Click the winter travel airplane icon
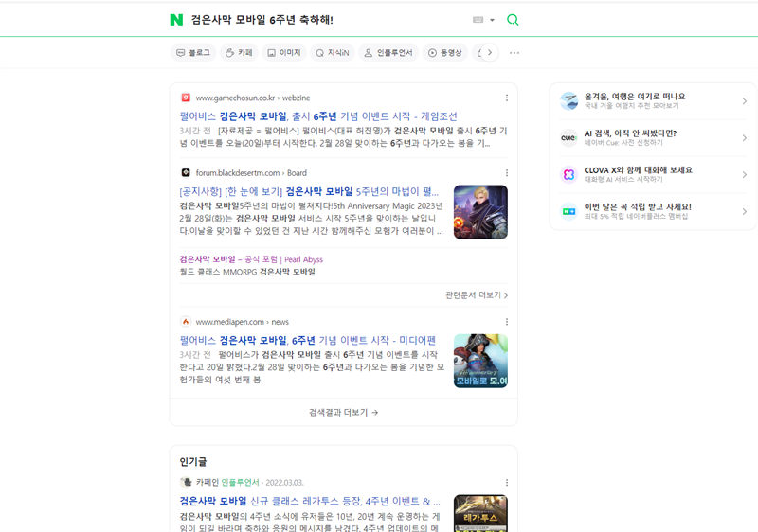 [568, 101]
